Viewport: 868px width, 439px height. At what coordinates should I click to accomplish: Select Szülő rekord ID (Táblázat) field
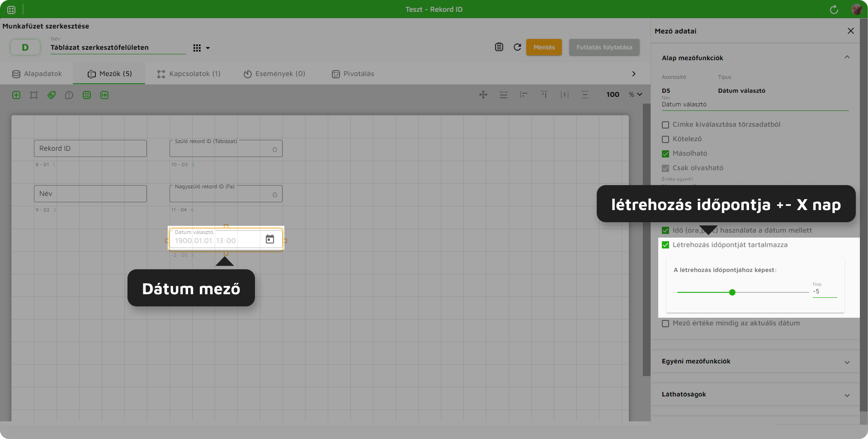click(226, 148)
